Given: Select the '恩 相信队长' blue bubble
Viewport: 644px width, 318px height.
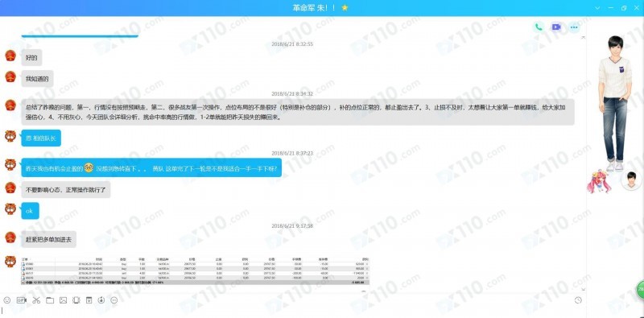Looking at the screenshot, I should tap(41, 138).
